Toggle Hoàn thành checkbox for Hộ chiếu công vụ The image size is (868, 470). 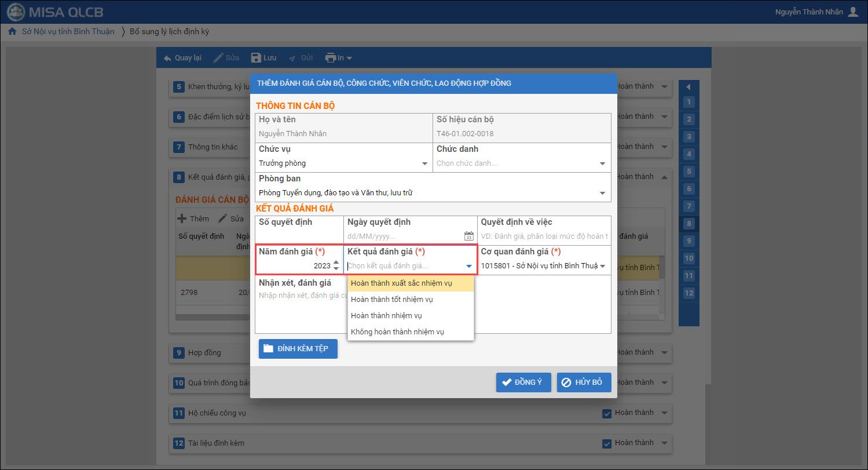[607, 413]
